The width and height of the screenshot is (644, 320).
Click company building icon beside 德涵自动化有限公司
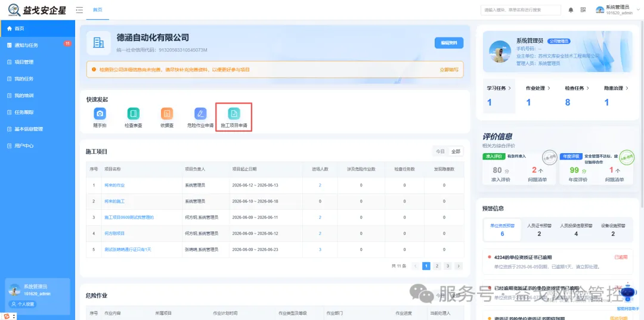[98, 43]
